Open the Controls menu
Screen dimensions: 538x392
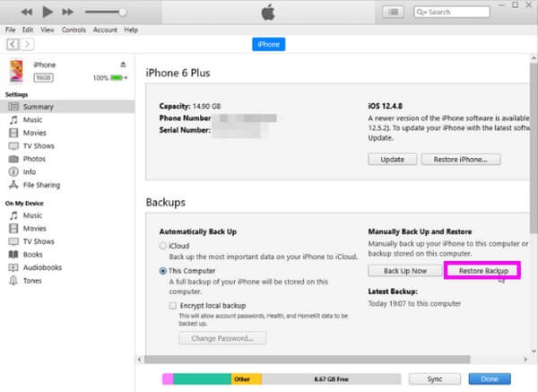click(74, 30)
